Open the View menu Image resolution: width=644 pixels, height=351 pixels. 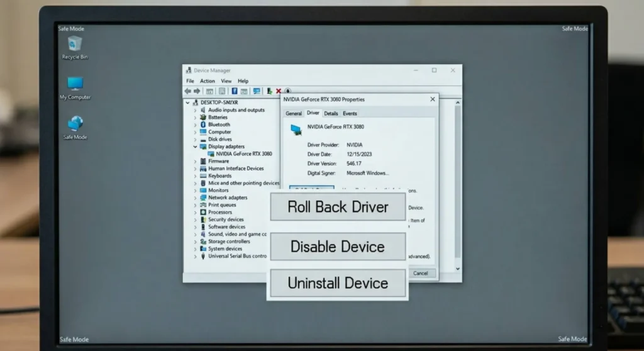pyautogui.click(x=226, y=81)
